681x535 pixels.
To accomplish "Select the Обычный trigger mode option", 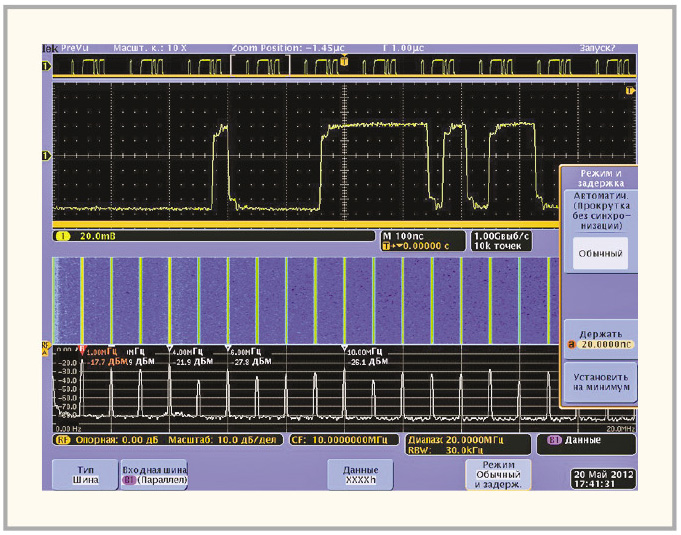I will pyautogui.click(x=600, y=255).
